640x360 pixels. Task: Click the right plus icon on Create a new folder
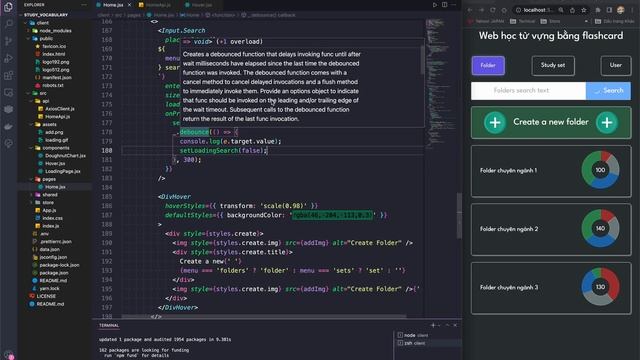pyautogui.click(x=607, y=122)
